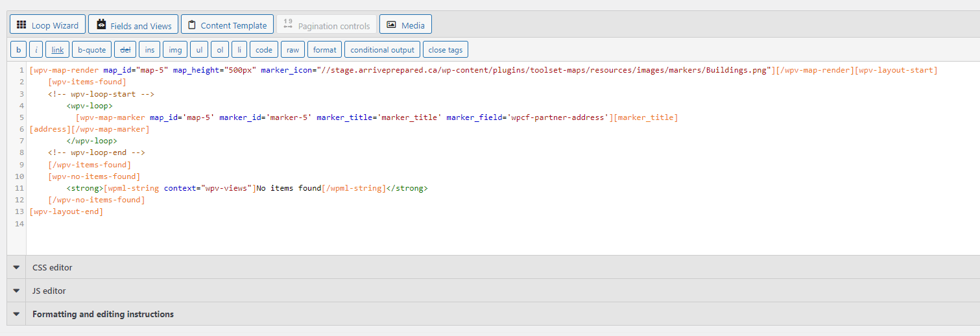
Task: Insert conditional output shortcode
Action: [382, 49]
